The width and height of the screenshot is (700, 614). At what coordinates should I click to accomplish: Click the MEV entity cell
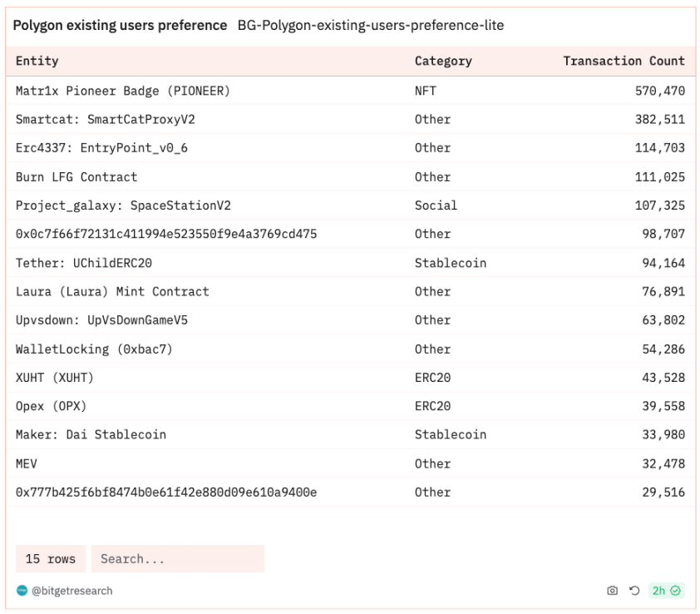(27, 463)
